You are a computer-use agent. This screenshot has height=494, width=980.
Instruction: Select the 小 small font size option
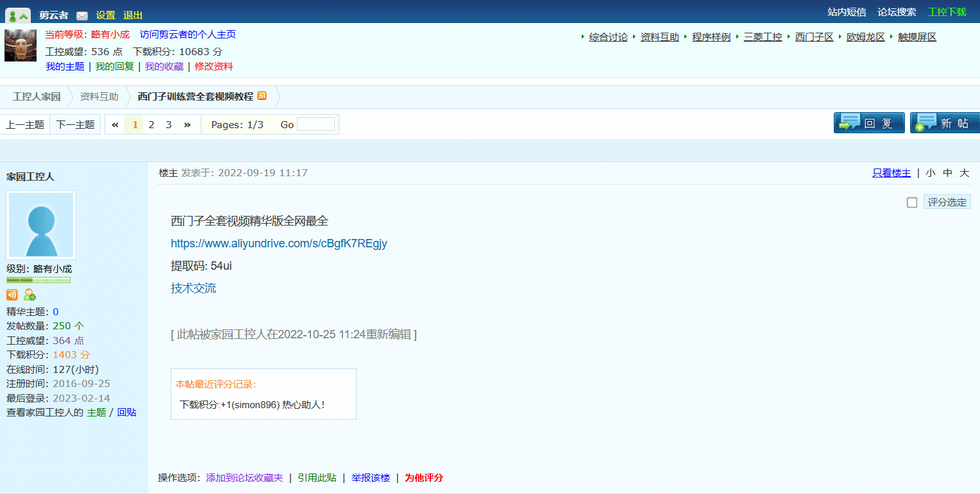pyautogui.click(x=930, y=173)
